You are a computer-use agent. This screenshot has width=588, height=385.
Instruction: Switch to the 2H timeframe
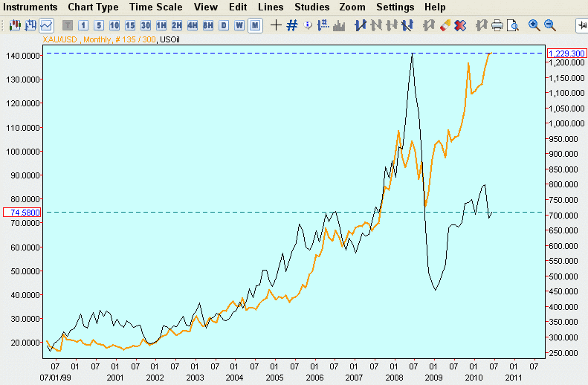(177, 25)
